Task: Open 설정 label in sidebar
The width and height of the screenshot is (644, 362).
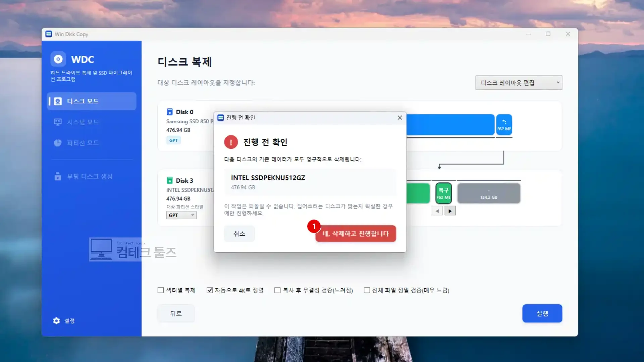Action: 69,321
